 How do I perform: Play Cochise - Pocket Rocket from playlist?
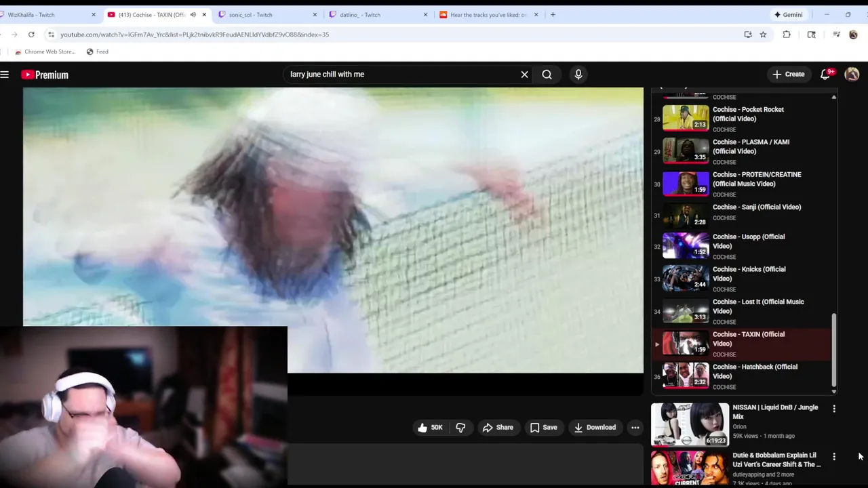coord(743,119)
